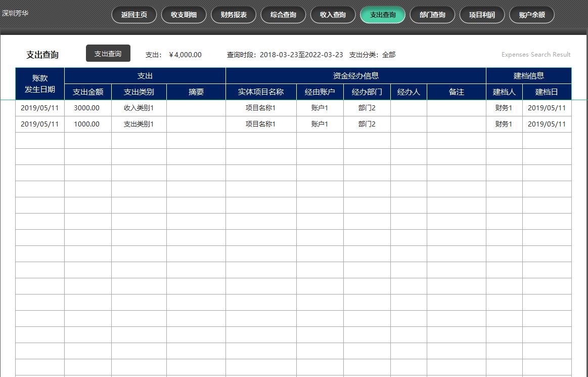This screenshot has height=377, width=588.
Task: Click the gray 支出查询 search button
Action: coord(108,53)
